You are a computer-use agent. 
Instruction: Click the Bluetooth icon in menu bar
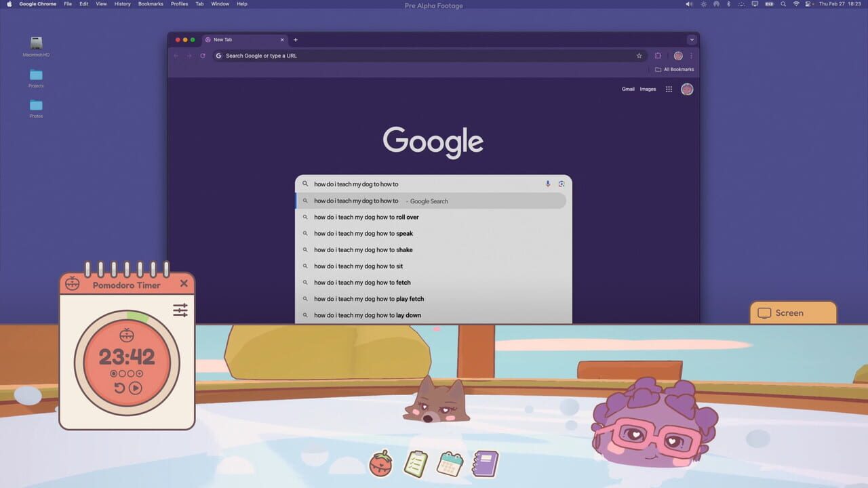[728, 4]
